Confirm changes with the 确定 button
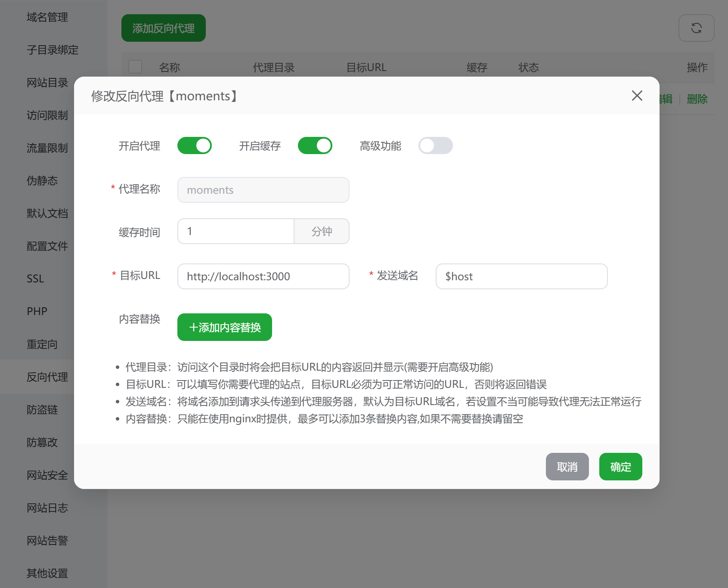 (x=620, y=466)
